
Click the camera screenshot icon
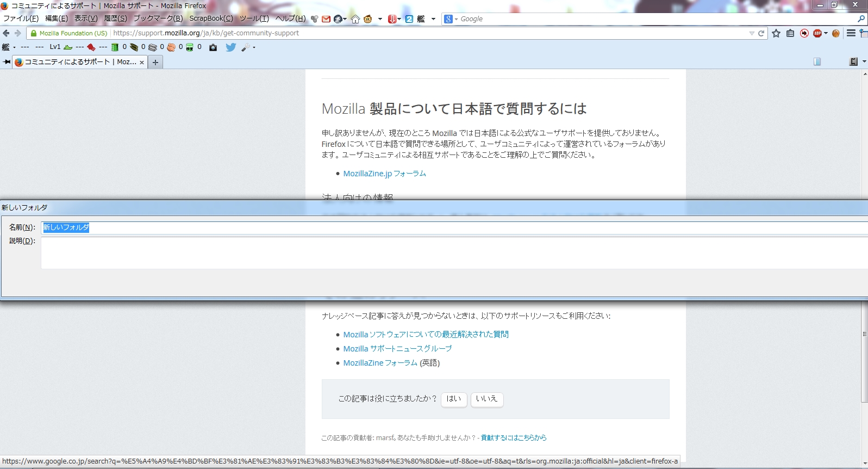[213, 47]
